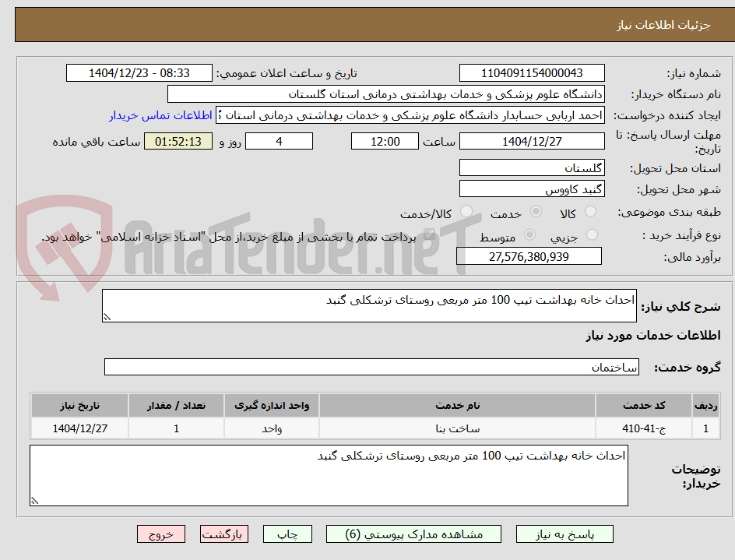Click the واحد اندازه گیری column header
Viewport: 735px width, 560px height.
pyautogui.click(x=272, y=405)
